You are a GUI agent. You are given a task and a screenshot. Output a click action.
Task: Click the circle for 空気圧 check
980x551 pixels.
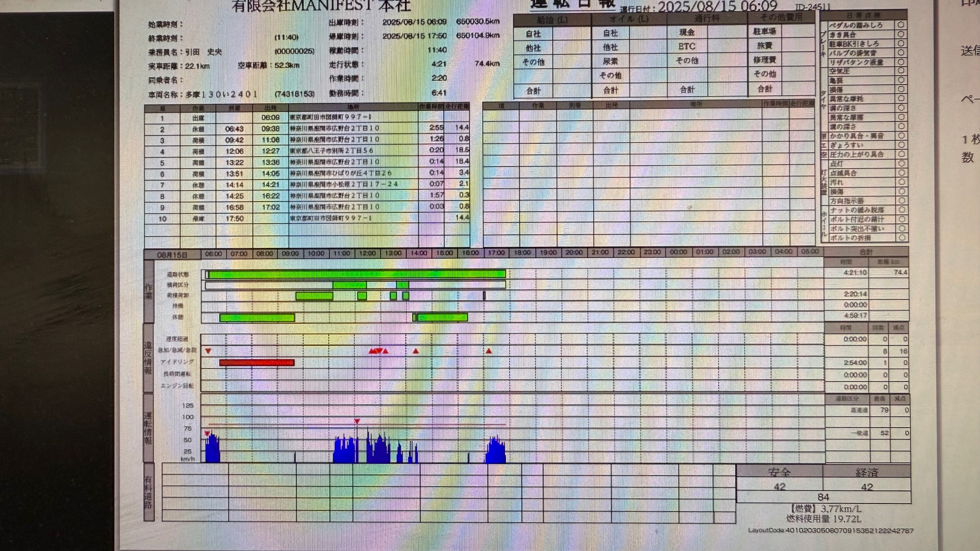[x=901, y=71]
